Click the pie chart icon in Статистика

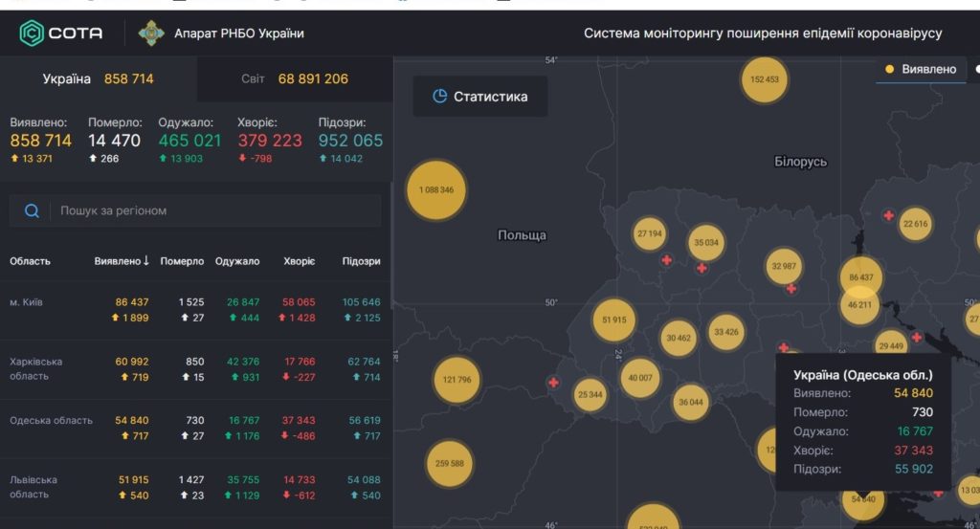[440, 97]
